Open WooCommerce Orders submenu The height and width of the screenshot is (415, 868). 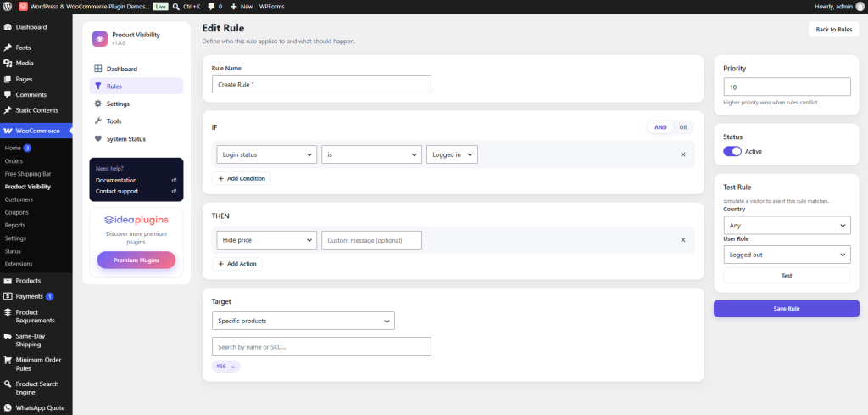(14, 160)
